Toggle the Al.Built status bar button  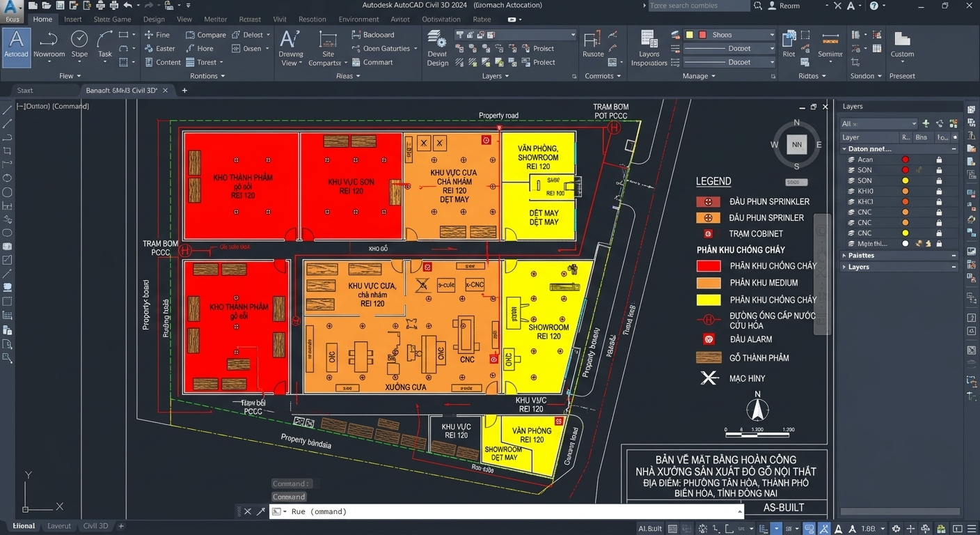tap(650, 529)
